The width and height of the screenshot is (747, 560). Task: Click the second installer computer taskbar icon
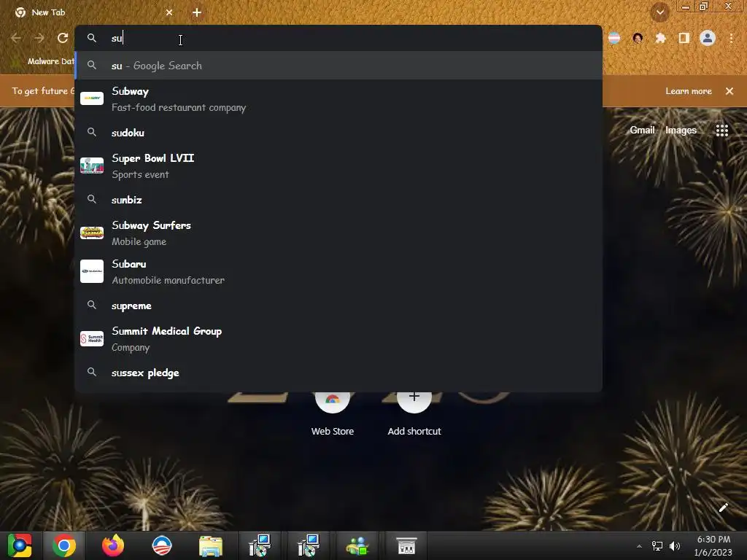pos(309,545)
